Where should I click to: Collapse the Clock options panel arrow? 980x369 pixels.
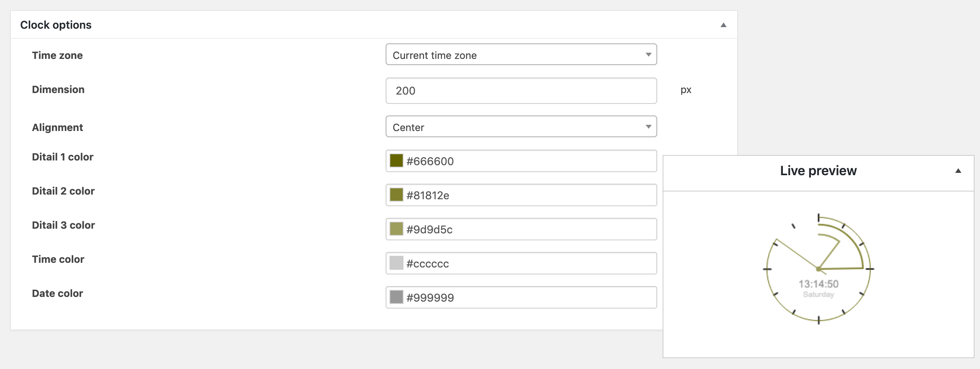click(x=723, y=25)
